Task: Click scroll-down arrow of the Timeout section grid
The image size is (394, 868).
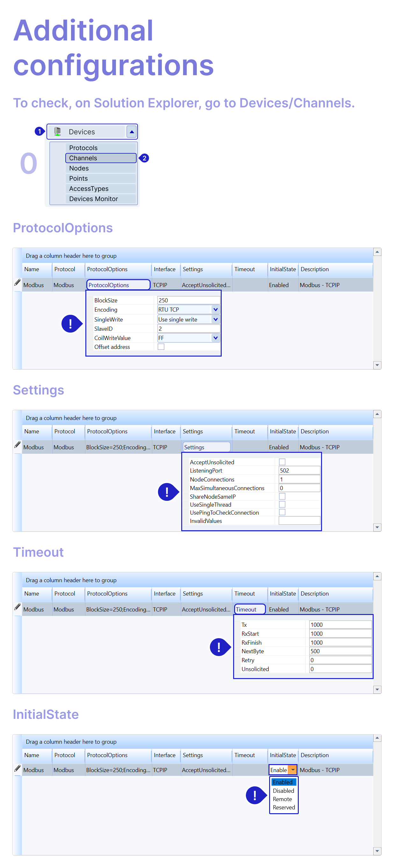Action: click(377, 690)
